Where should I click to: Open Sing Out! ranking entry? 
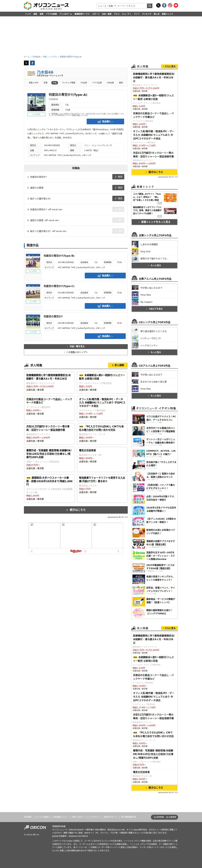click(x=145, y=251)
